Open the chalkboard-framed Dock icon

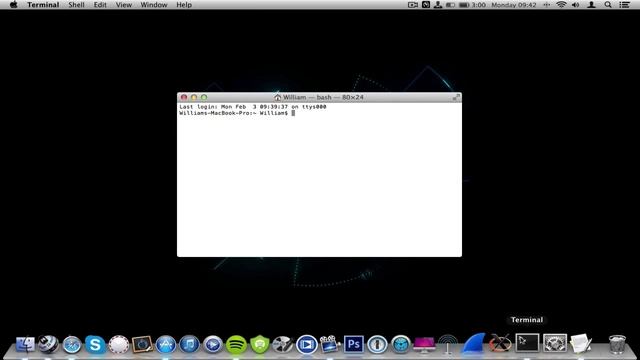tap(142, 344)
